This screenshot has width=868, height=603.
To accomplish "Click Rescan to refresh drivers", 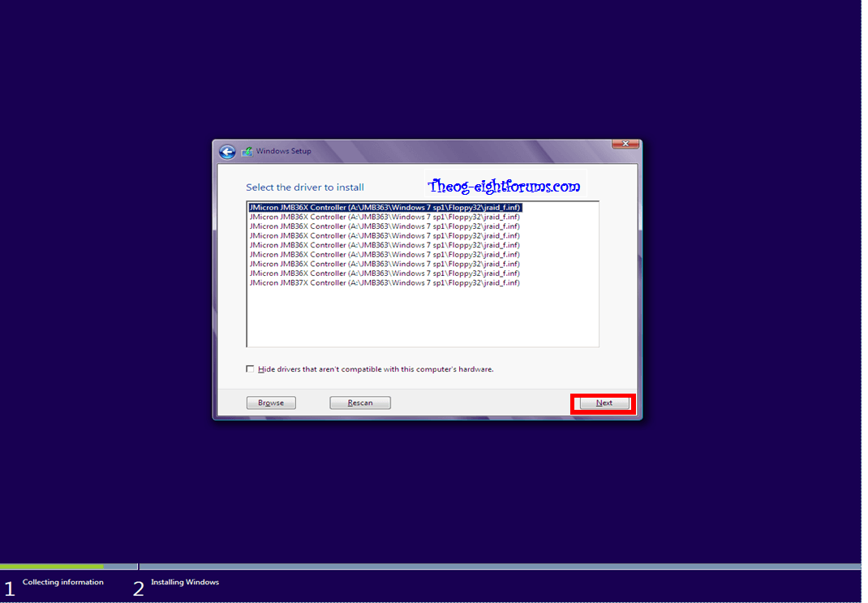I will (360, 403).
